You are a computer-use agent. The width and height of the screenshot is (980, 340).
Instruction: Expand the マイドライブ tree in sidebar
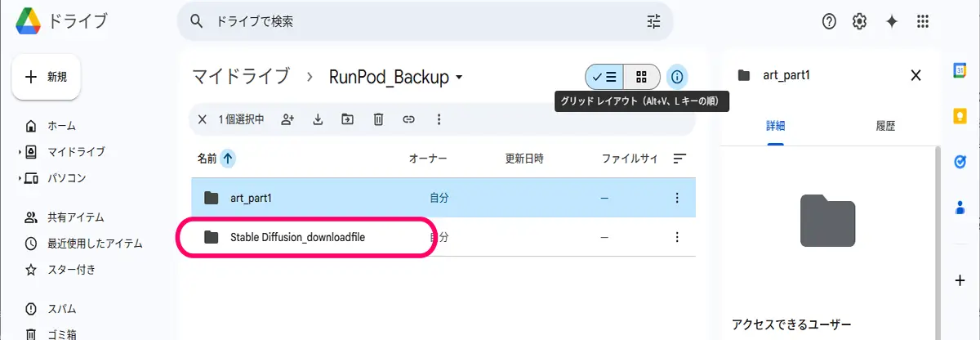[x=19, y=152]
